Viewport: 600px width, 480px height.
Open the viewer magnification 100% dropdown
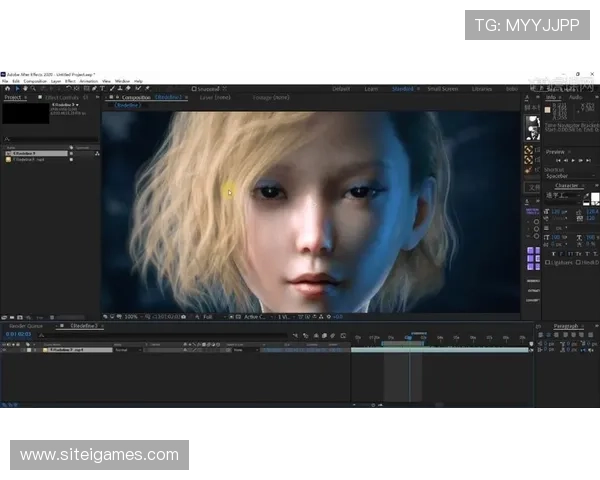tap(131, 316)
